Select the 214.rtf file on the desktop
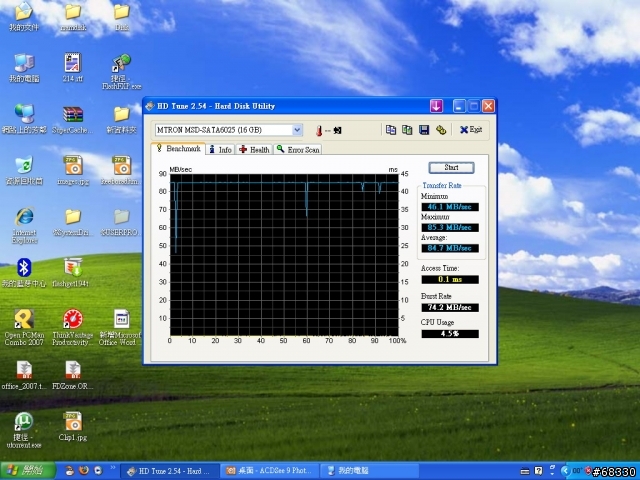 click(73, 68)
